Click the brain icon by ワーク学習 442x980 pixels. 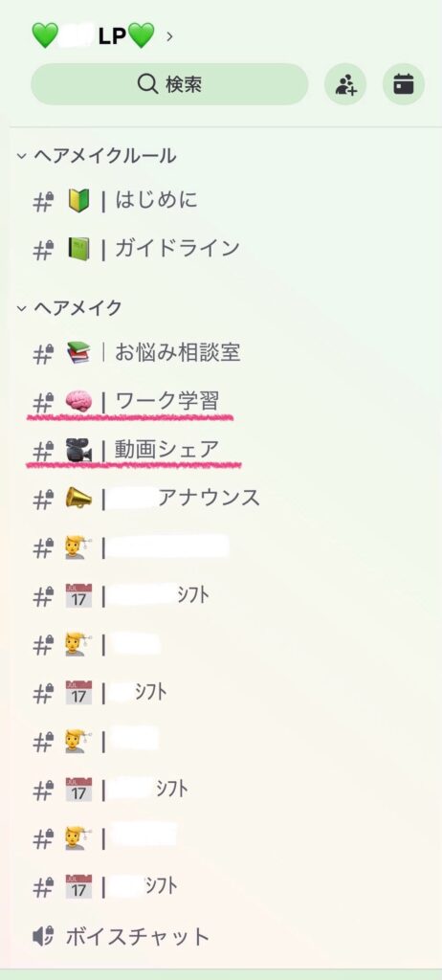(x=79, y=401)
